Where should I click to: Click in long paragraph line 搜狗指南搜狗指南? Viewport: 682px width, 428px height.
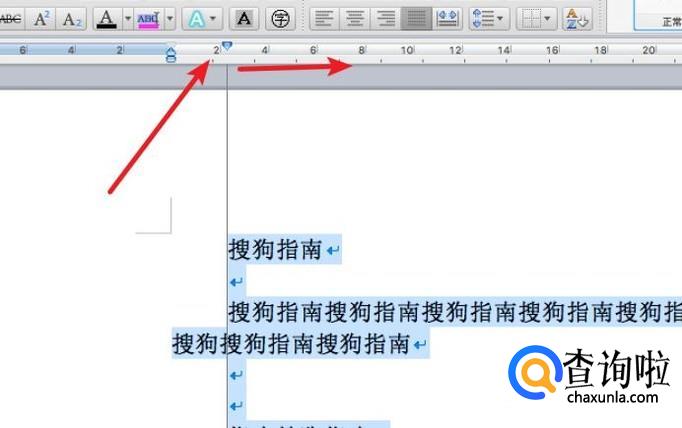click(x=455, y=312)
